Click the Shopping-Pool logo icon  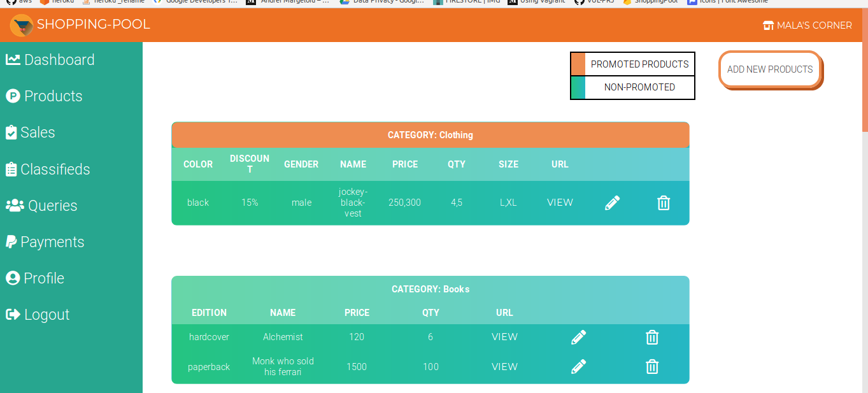tap(22, 25)
